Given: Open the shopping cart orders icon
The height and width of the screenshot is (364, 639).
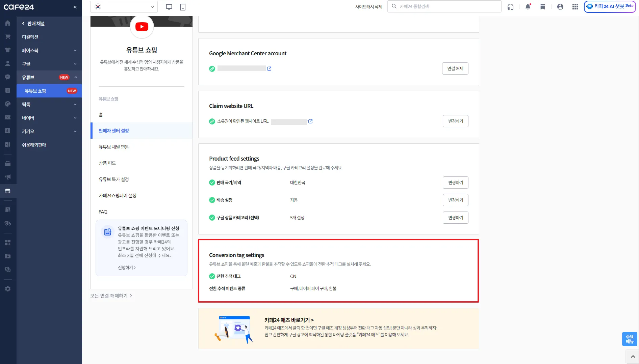Looking at the screenshot, I should pyautogui.click(x=8, y=36).
